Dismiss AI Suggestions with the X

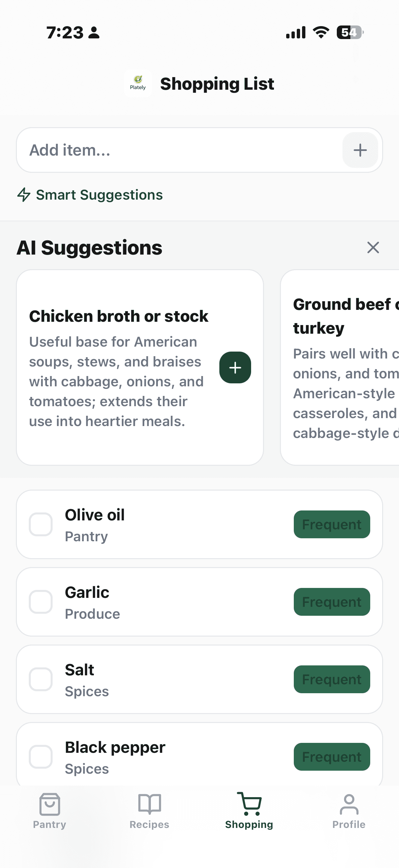coord(373,248)
